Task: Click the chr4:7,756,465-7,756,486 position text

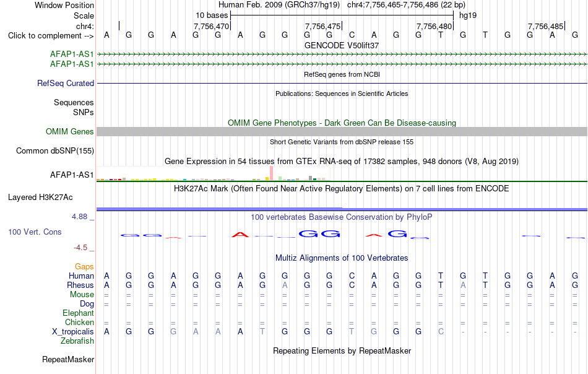Action: pos(406,5)
